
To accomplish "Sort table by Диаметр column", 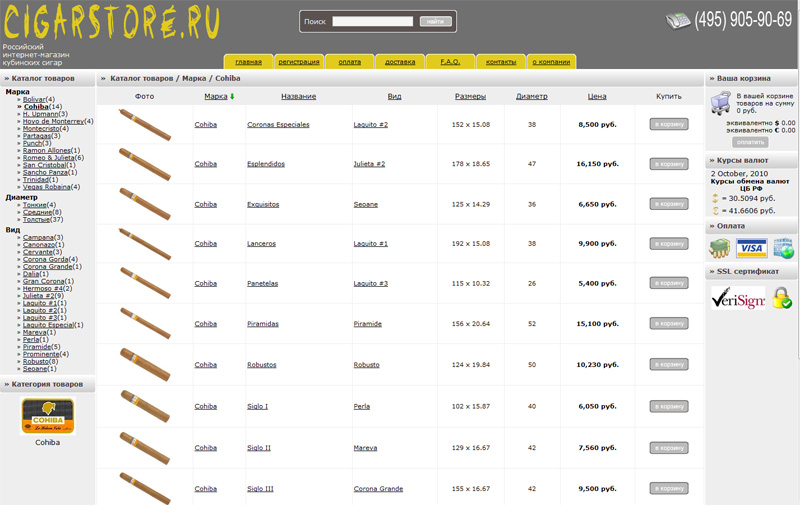I will coord(532,96).
